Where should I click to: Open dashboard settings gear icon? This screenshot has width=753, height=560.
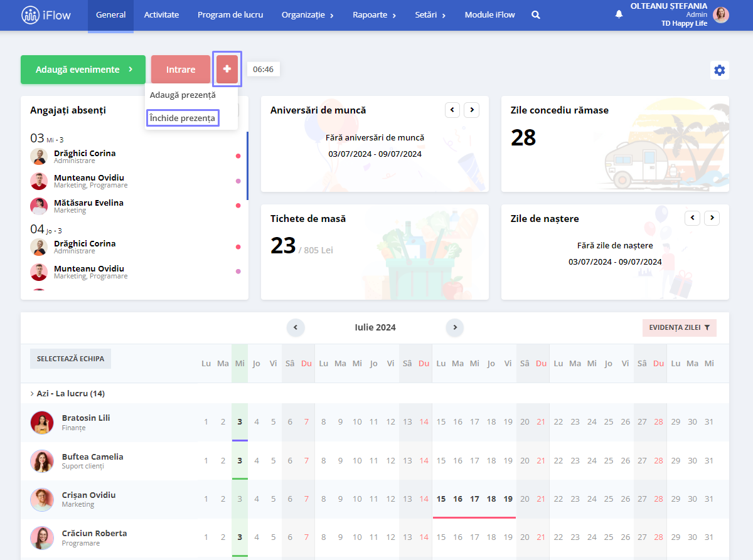(x=720, y=70)
